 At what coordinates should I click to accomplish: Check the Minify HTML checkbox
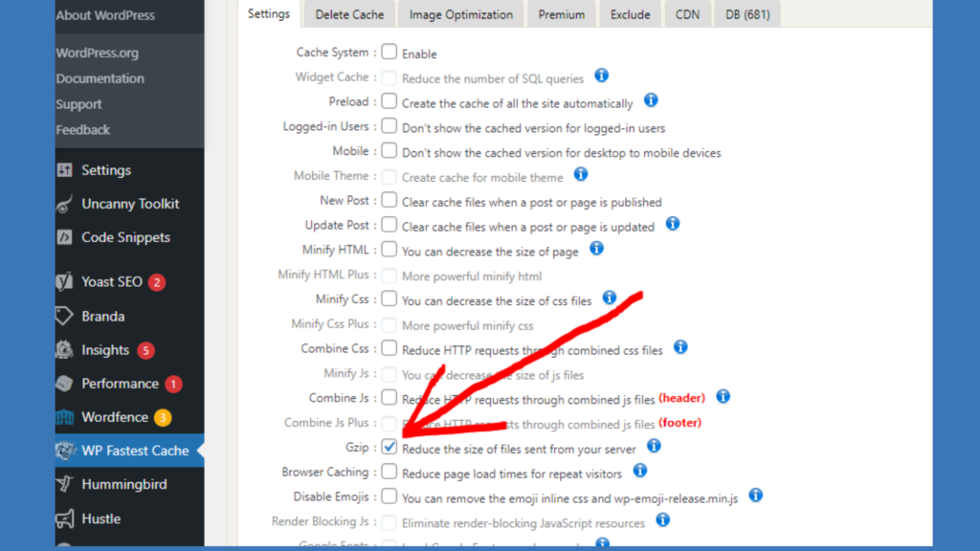[x=390, y=249]
